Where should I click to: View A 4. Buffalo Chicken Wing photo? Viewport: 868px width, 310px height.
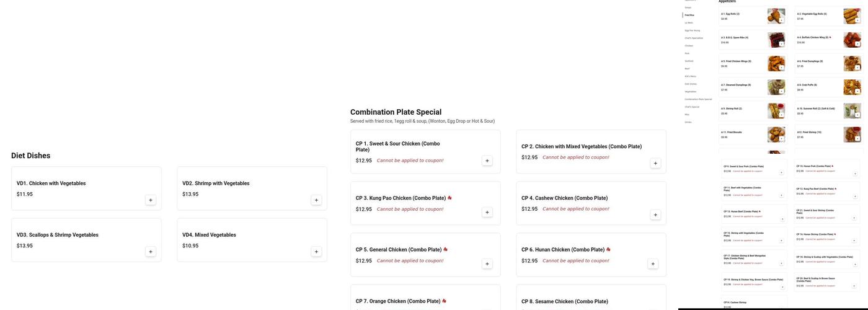click(x=852, y=40)
